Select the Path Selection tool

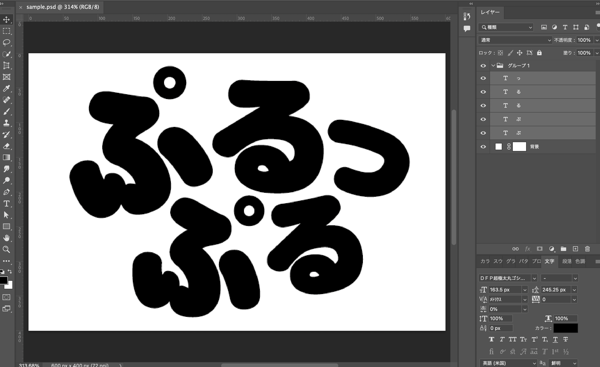7,215
